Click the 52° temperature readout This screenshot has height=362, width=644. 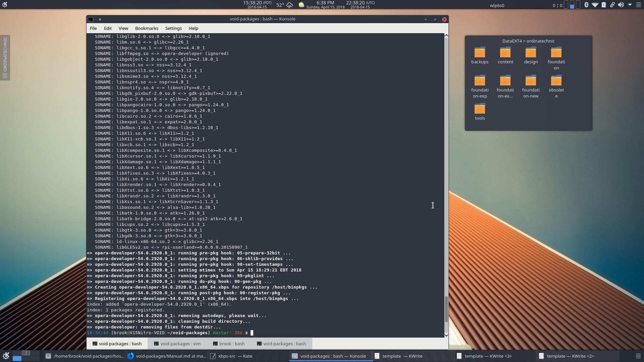(280, 5)
